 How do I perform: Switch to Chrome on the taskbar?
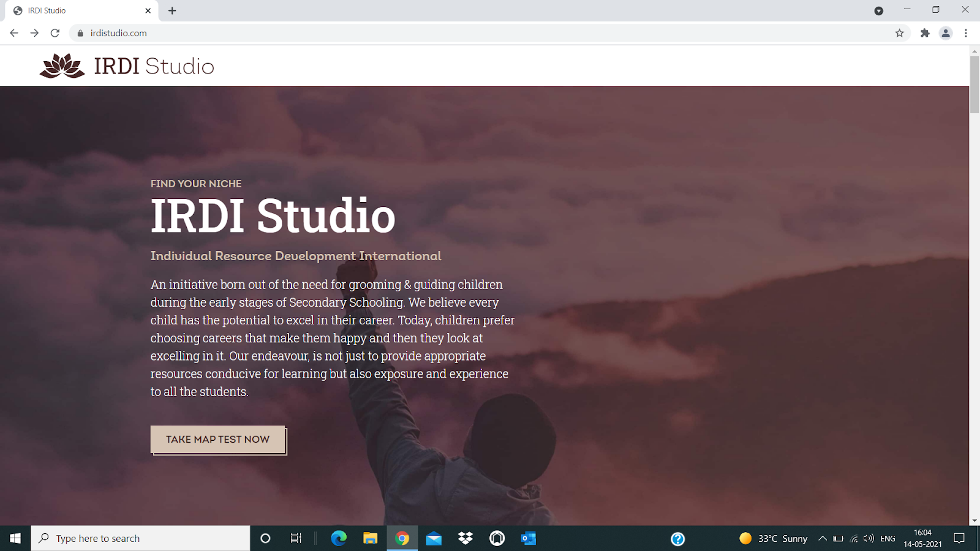pyautogui.click(x=402, y=538)
